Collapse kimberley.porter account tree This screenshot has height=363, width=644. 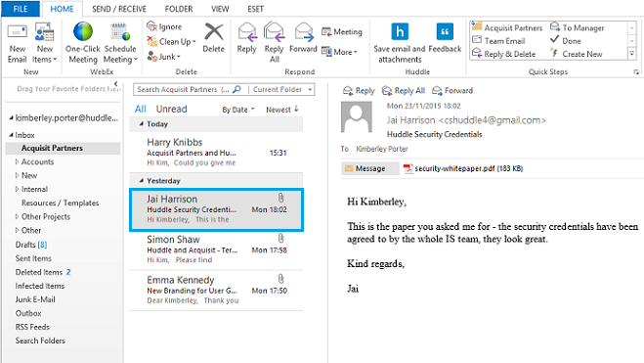11,118
